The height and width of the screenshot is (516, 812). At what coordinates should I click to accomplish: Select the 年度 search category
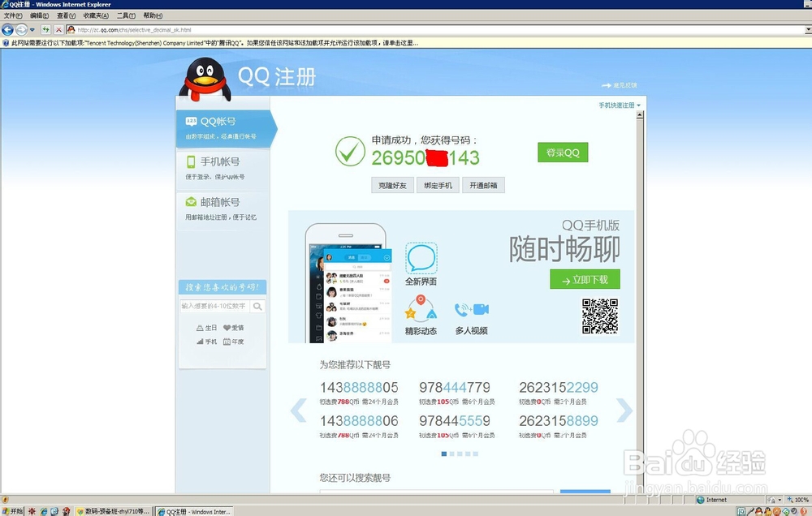[234, 342]
